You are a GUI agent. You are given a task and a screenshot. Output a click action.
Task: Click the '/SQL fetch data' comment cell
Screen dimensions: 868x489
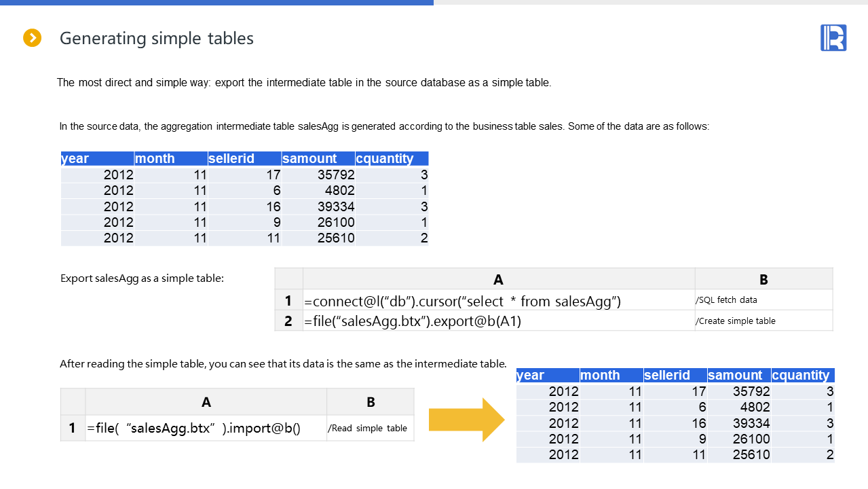click(x=763, y=300)
